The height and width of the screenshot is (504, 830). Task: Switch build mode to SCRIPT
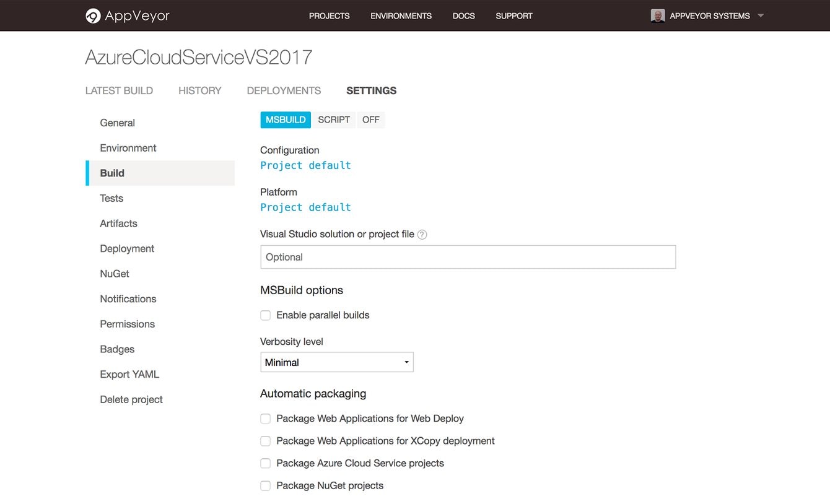click(334, 119)
